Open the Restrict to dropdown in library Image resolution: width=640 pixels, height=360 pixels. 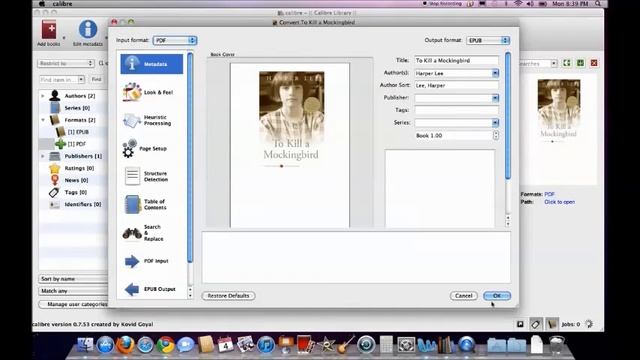[x=66, y=63]
